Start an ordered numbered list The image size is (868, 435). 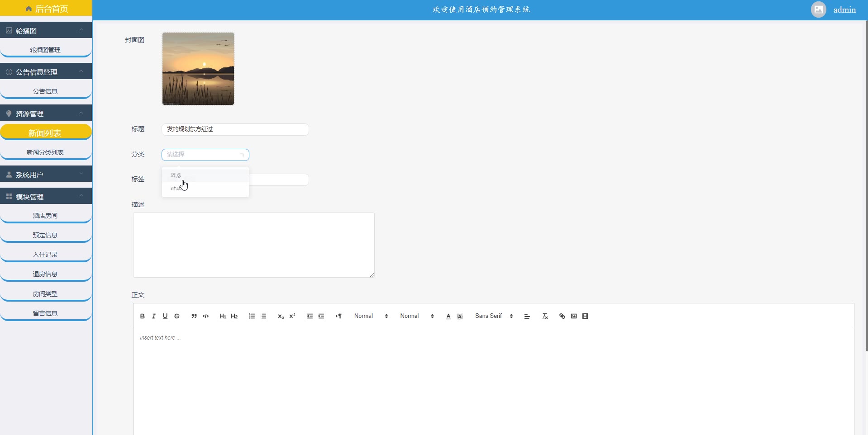(x=252, y=316)
